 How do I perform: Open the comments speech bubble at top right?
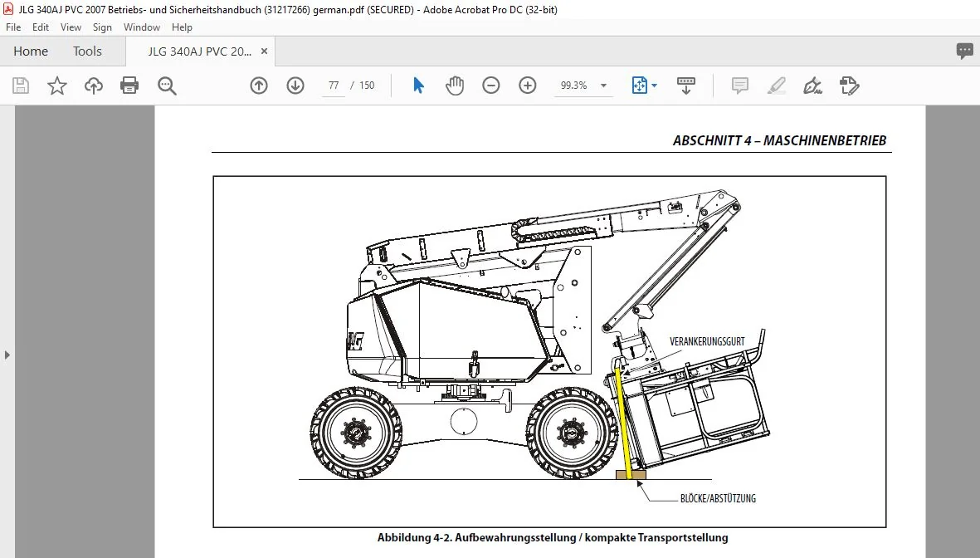coord(964,51)
